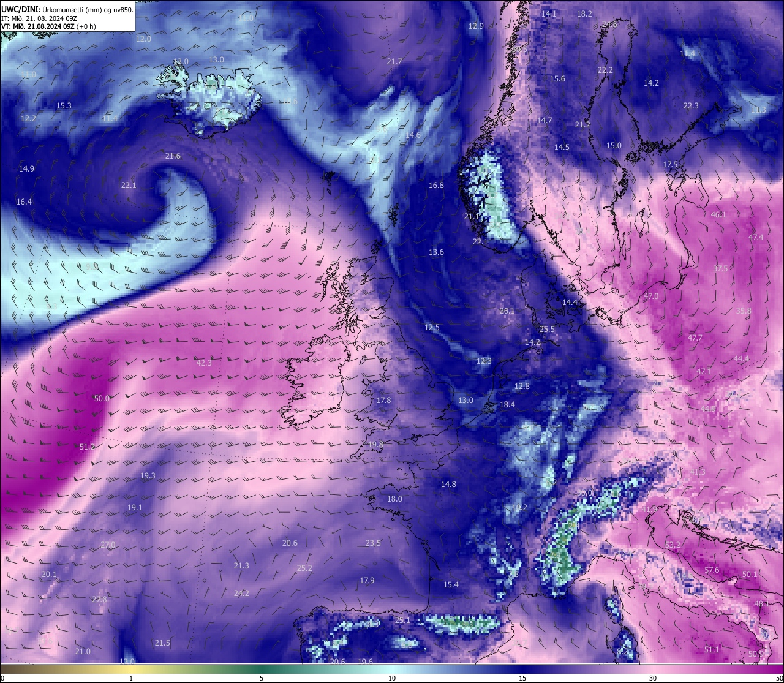784x683 pixels.
Task: Click the 16.8 value label
Action: [436, 185]
